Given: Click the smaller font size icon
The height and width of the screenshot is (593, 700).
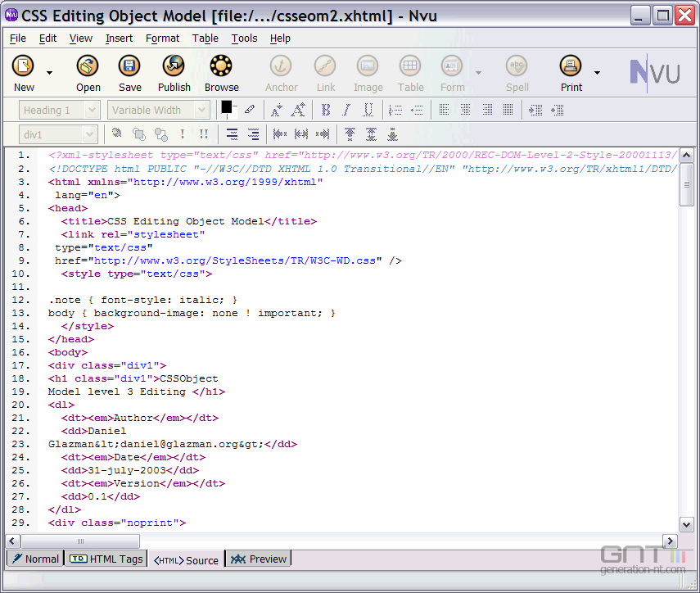Looking at the screenshot, I should [277, 110].
